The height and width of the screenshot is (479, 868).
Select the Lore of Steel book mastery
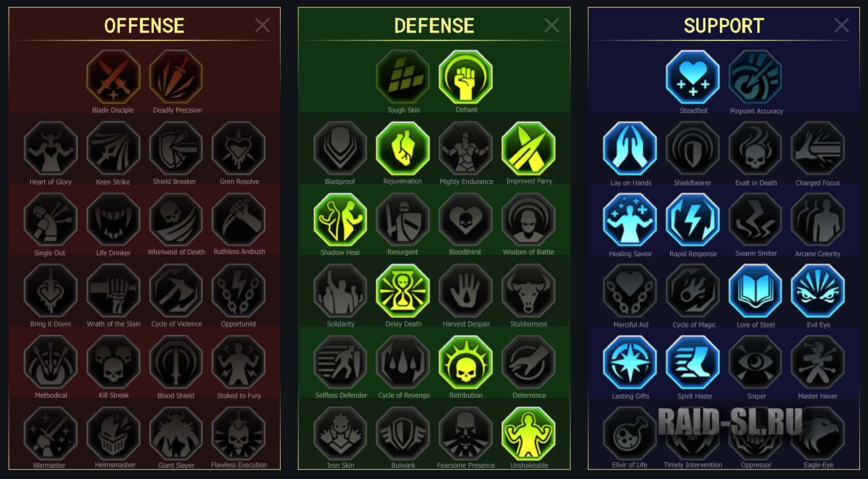pos(755,291)
